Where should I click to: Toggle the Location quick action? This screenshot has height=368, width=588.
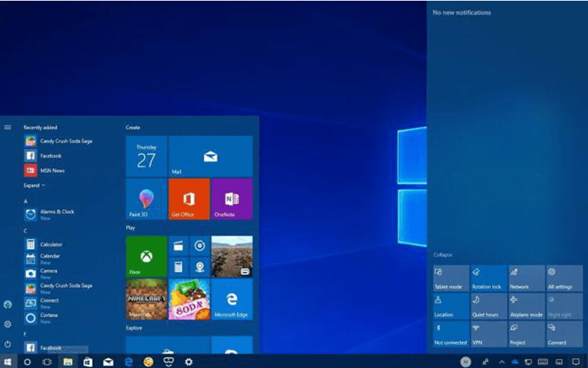click(452, 306)
